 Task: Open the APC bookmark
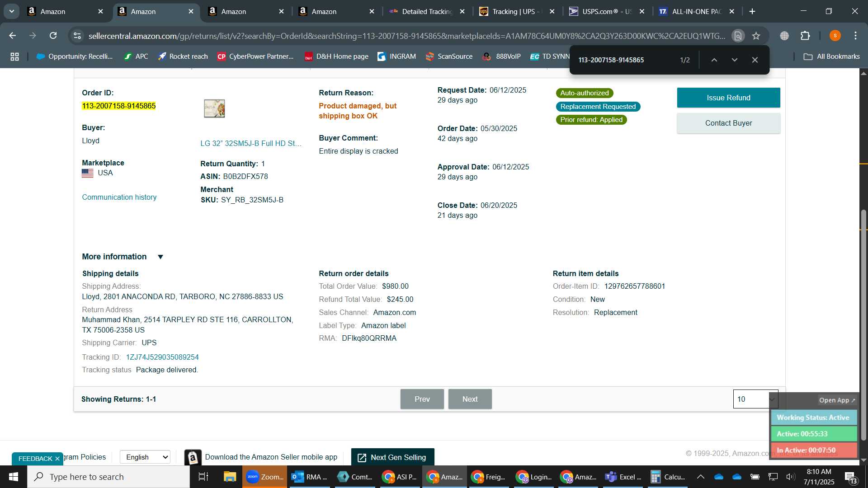136,56
